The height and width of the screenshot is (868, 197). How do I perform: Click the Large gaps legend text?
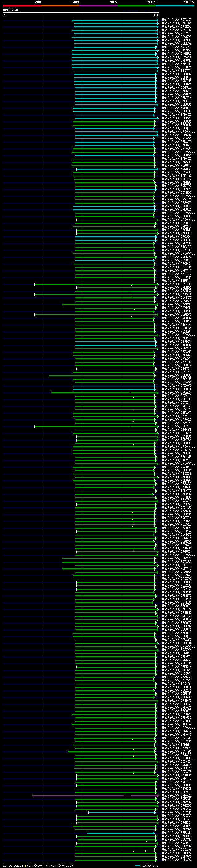38,865
